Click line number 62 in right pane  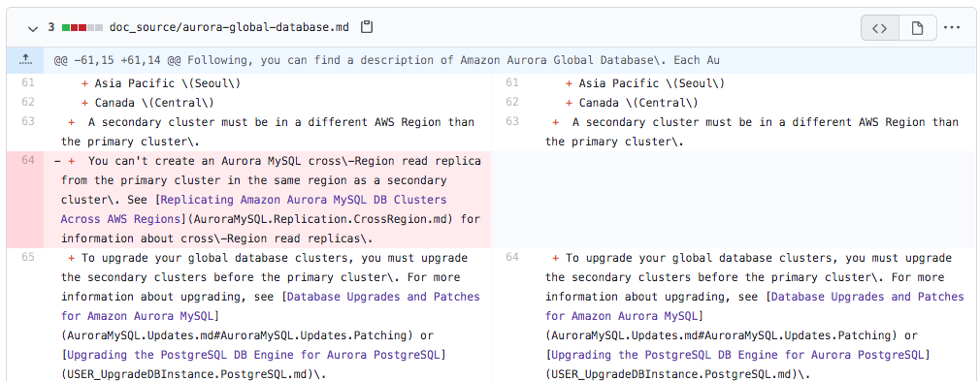pos(512,103)
